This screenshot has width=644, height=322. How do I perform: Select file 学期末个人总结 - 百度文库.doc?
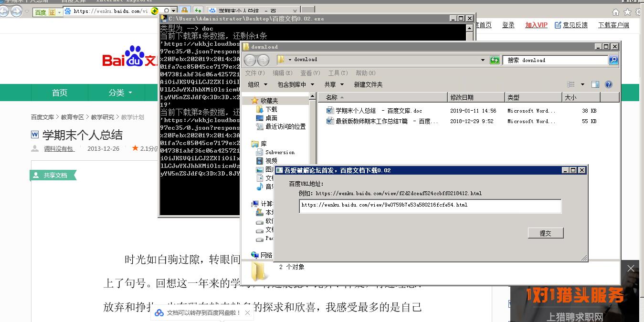(x=379, y=111)
